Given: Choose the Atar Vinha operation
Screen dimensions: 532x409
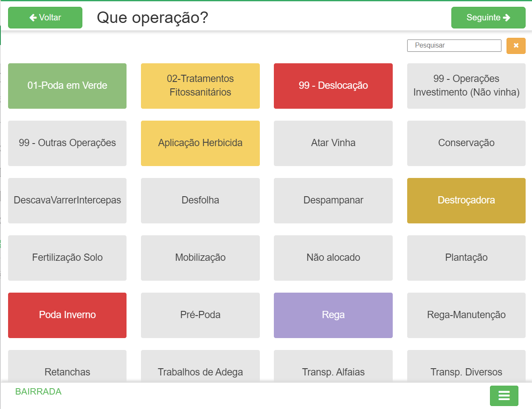Looking at the screenshot, I should (333, 143).
